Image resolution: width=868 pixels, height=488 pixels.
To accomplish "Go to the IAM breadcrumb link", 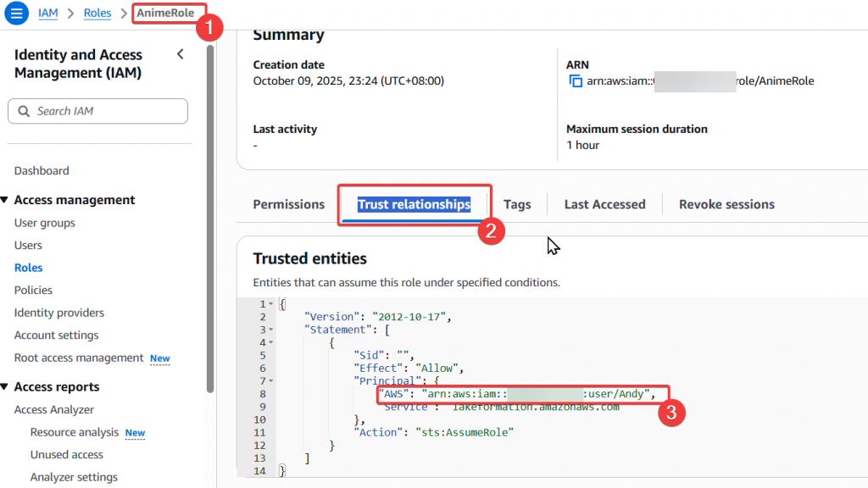I will pyautogui.click(x=48, y=13).
